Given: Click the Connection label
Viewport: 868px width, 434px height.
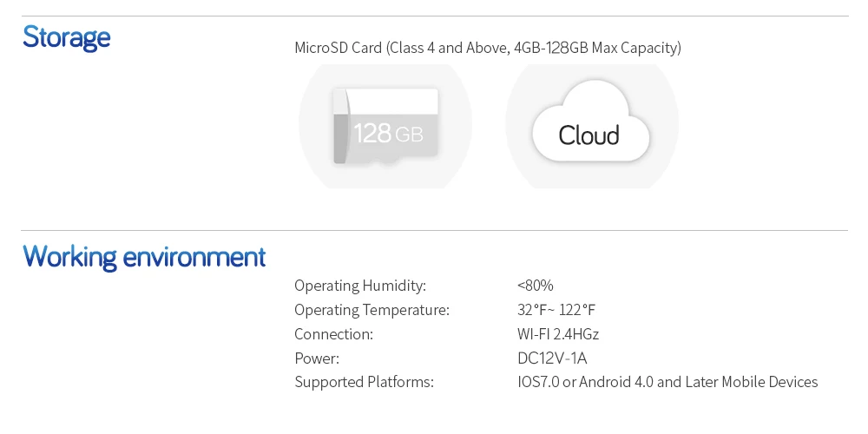Looking at the screenshot, I should pyautogui.click(x=334, y=334).
